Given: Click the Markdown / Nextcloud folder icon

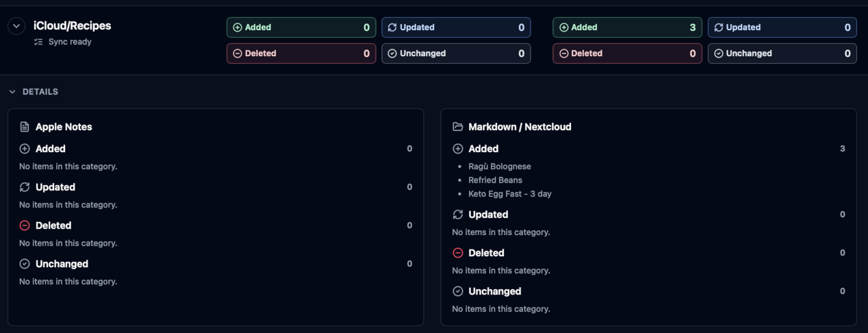Looking at the screenshot, I should click(458, 127).
